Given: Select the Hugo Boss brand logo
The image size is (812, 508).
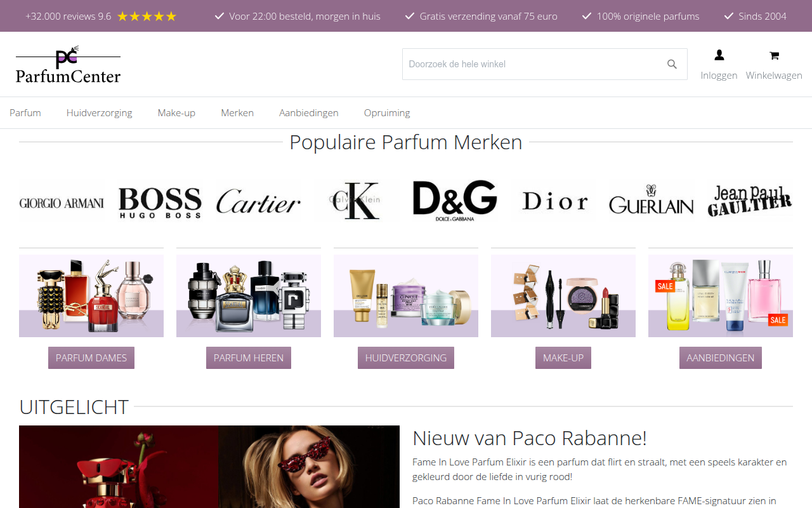Looking at the screenshot, I should point(160,202).
